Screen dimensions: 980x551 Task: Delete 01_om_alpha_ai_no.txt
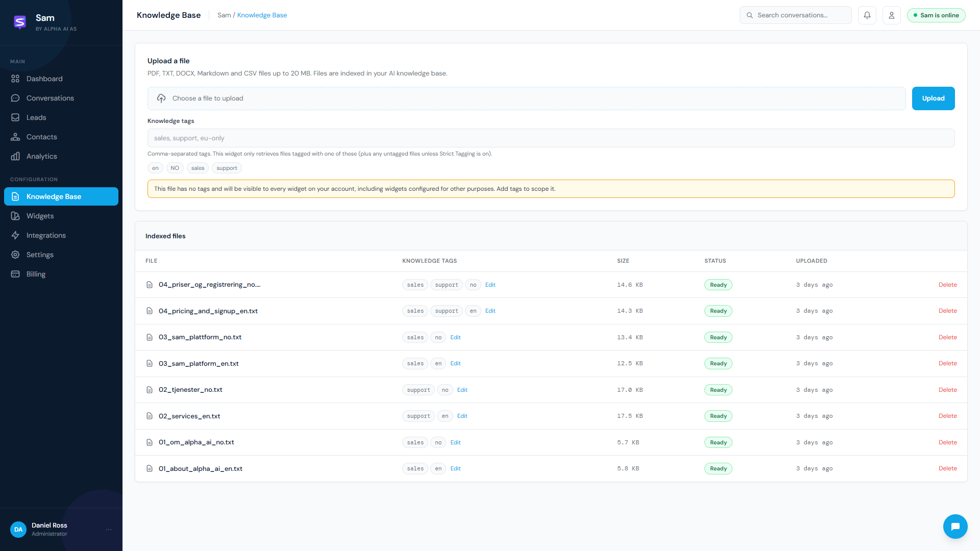pos(947,443)
